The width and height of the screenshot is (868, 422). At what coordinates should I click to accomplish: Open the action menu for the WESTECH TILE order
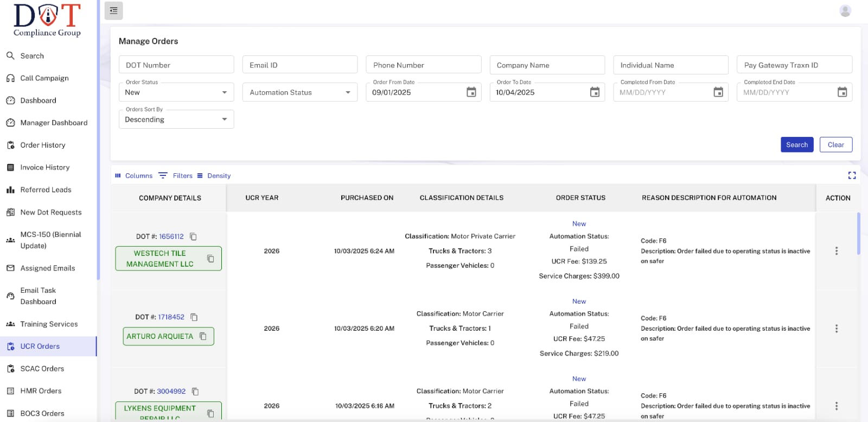pos(836,251)
